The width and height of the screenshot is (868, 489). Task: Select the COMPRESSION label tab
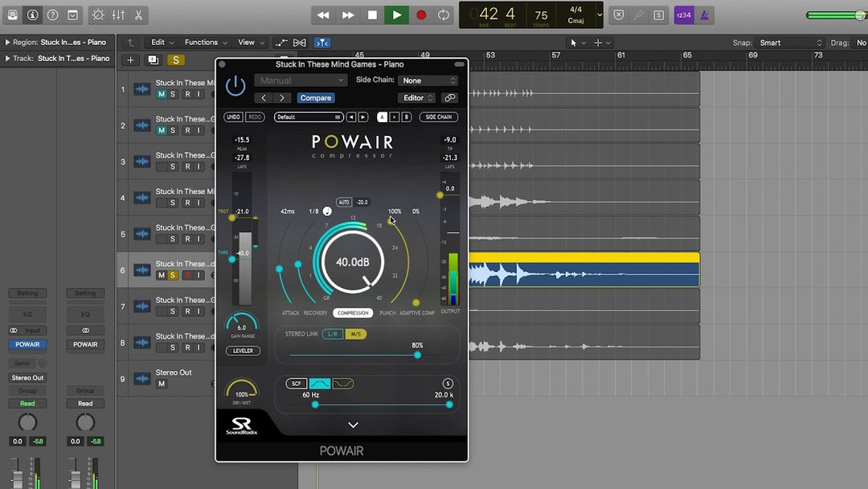pyautogui.click(x=353, y=313)
